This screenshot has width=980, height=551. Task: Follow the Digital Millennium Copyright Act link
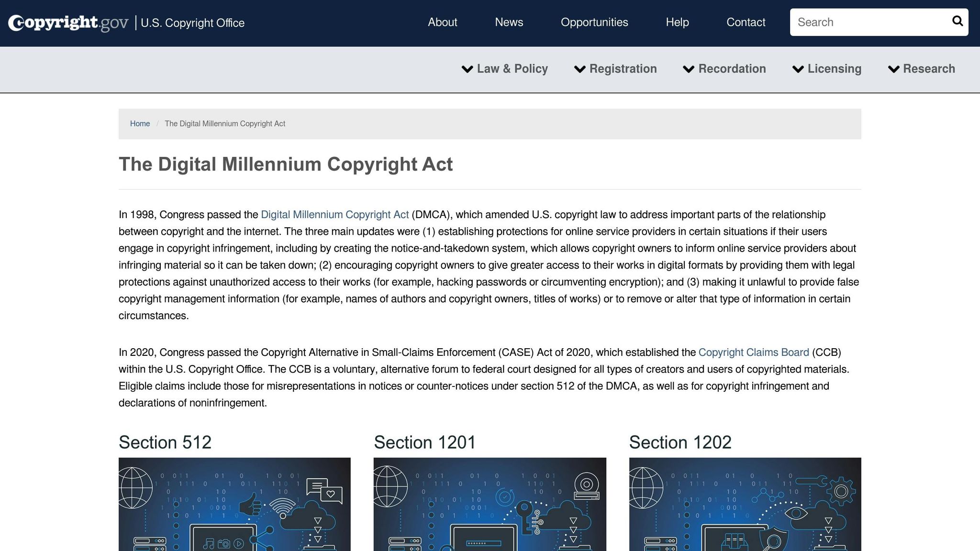click(x=334, y=215)
